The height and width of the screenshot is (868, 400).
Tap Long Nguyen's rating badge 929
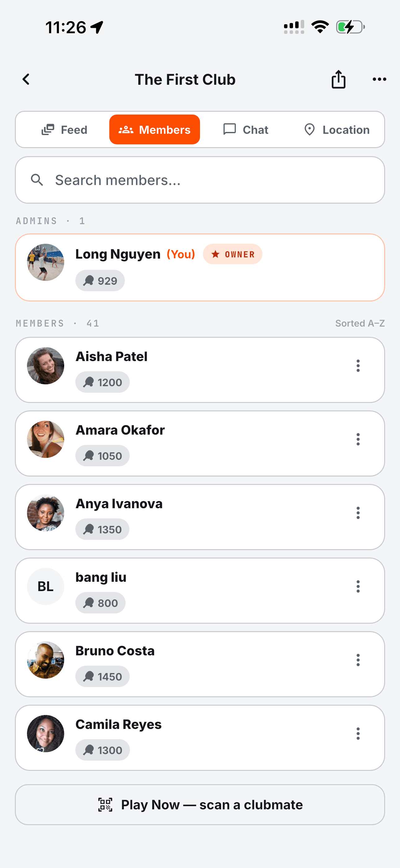coord(100,281)
